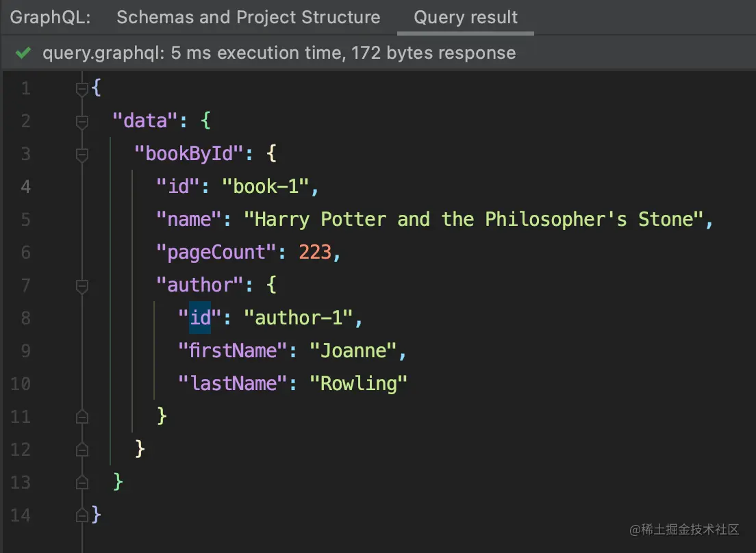Click line number 14 in the gutter
The image size is (756, 553).
[x=21, y=515]
